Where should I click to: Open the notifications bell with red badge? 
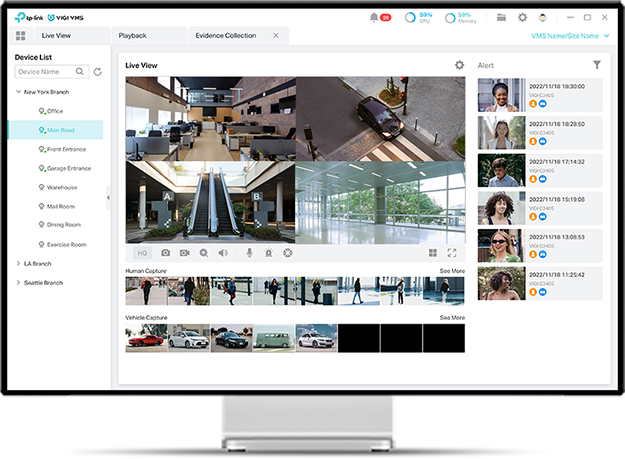[374, 17]
